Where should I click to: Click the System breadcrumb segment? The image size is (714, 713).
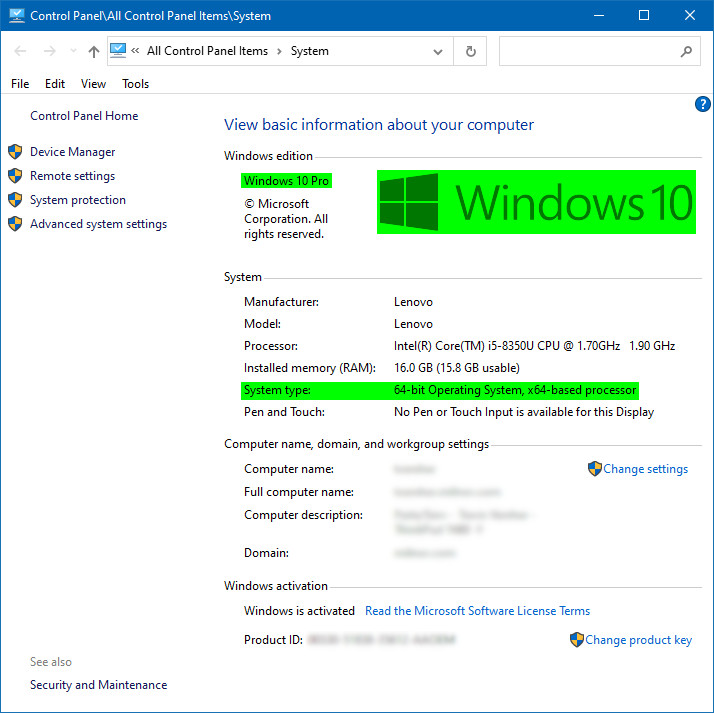310,51
